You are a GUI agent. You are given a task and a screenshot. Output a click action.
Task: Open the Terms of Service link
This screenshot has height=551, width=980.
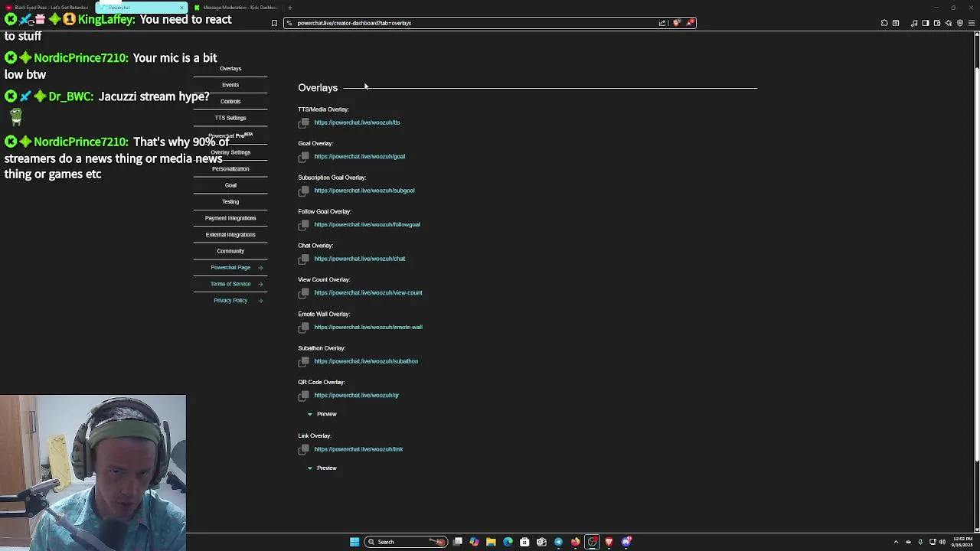point(237,284)
